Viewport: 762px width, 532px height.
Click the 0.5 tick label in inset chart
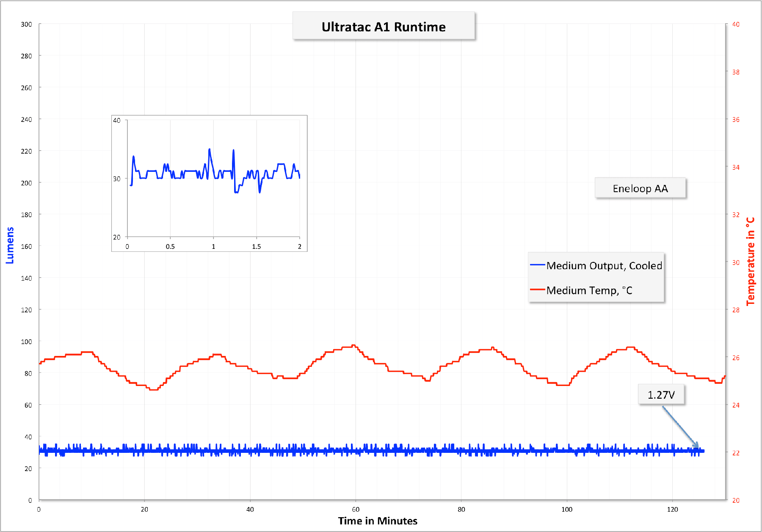[x=170, y=246]
